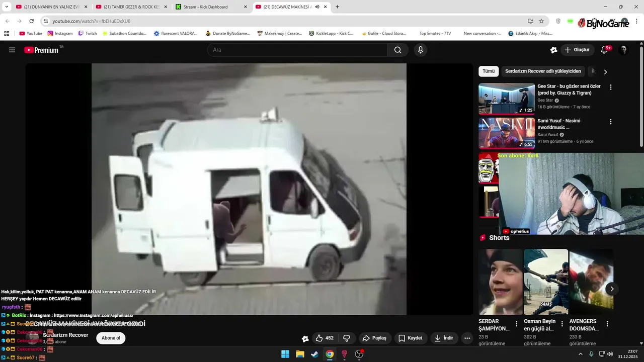644x362 pixels.
Task: Open a new browser tab
Action: (337, 7)
